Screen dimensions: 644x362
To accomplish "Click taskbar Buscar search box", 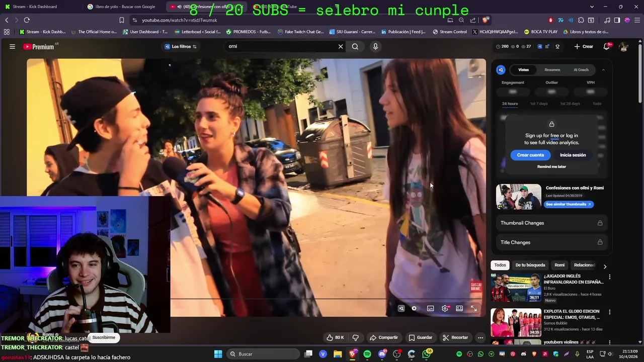I will [263, 354].
